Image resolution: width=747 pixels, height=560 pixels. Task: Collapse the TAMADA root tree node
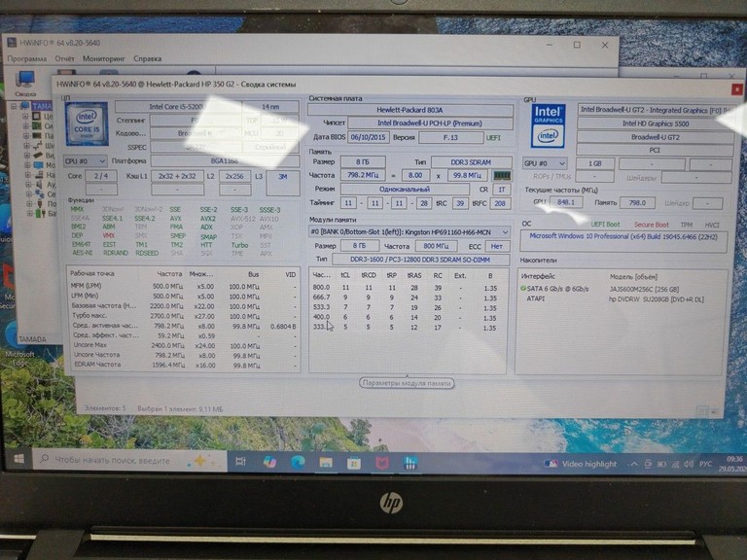(14, 106)
